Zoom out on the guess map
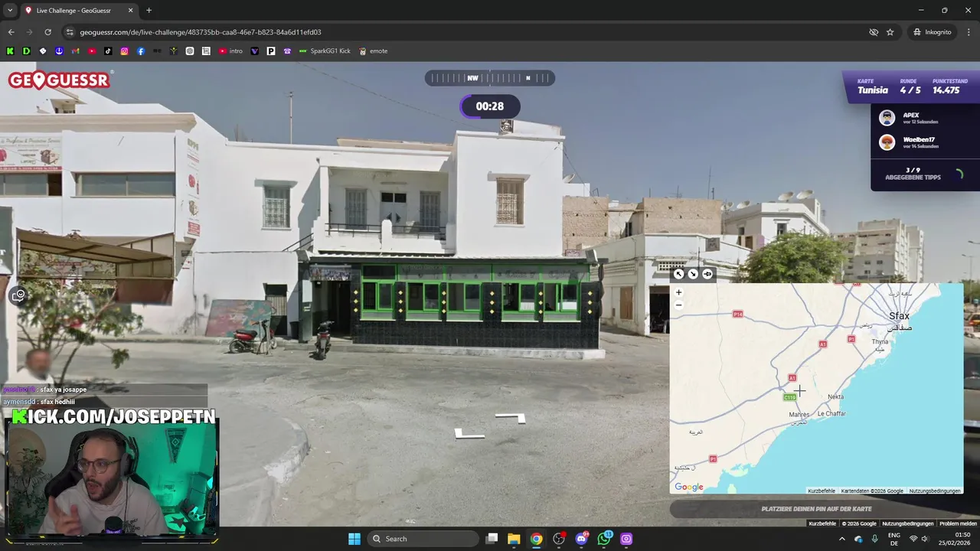The width and height of the screenshot is (980, 551). [678, 305]
